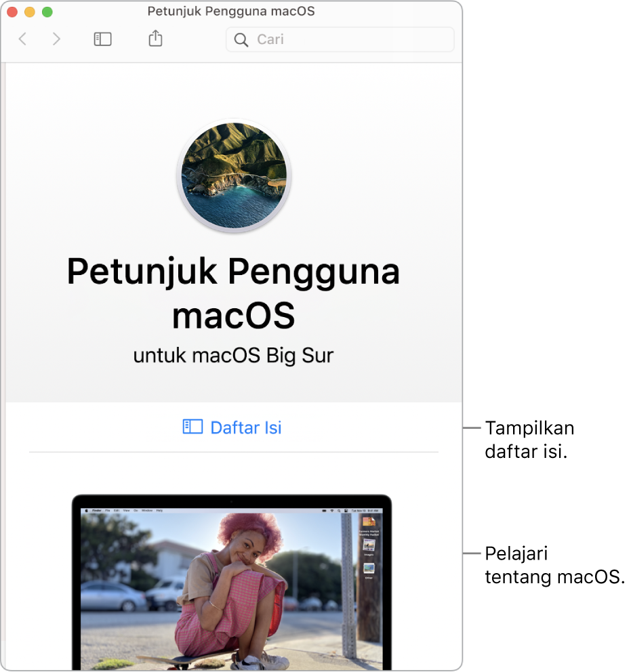Click the Petunjuk Pengguna macOS heading

233,293
